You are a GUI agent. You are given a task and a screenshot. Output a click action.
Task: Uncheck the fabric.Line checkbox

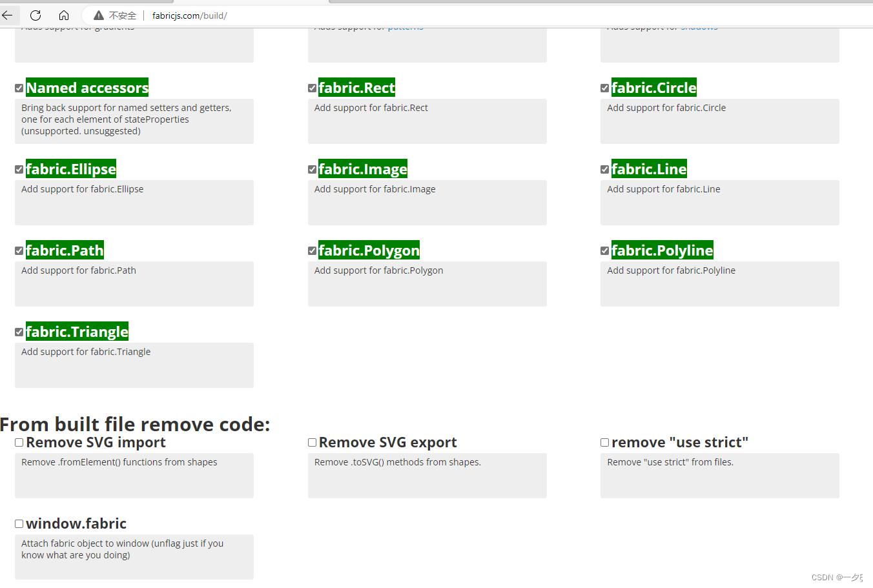(605, 170)
